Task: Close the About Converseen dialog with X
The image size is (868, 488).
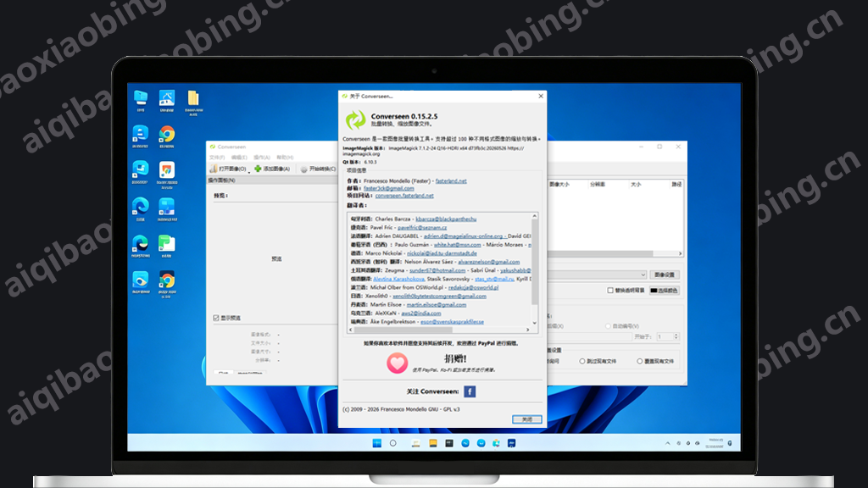Action: 541,96
